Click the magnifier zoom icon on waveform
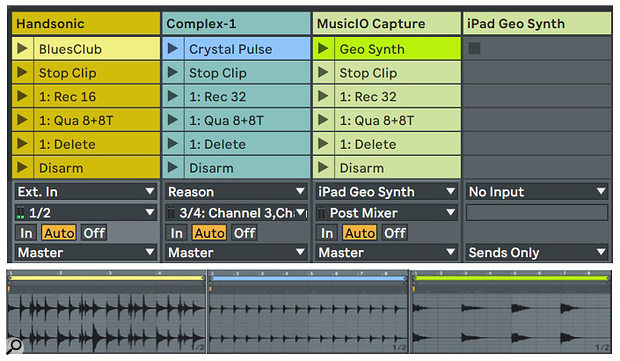620x361 pixels. (x=14, y=346)
